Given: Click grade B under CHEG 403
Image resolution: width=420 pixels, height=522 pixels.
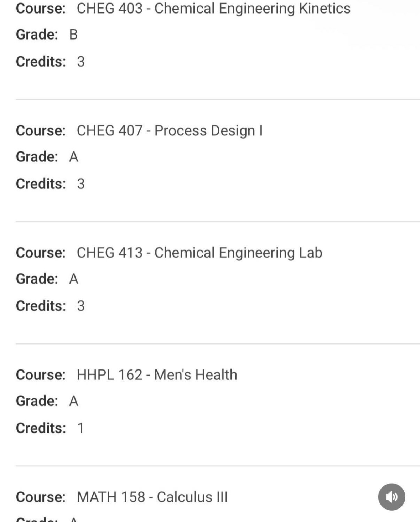Looking at the screenshot, I should click(73, 35).
